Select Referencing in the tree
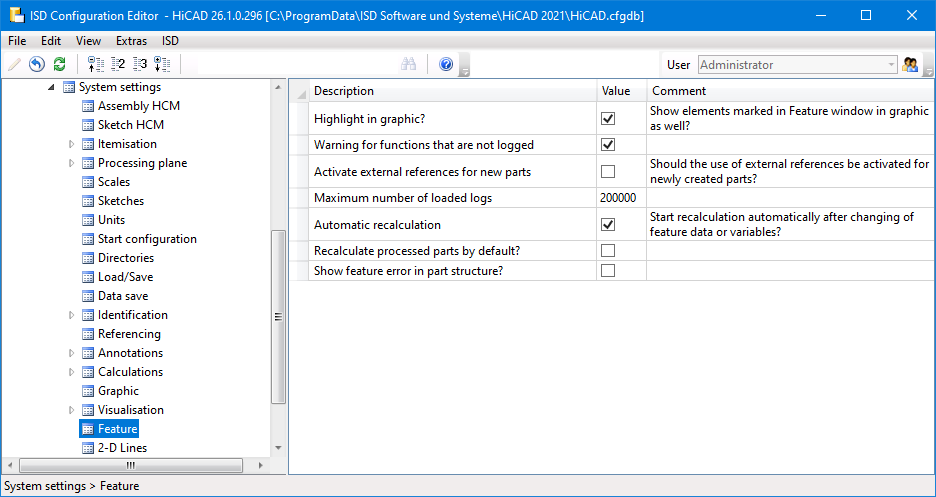 tap(130, 334)
